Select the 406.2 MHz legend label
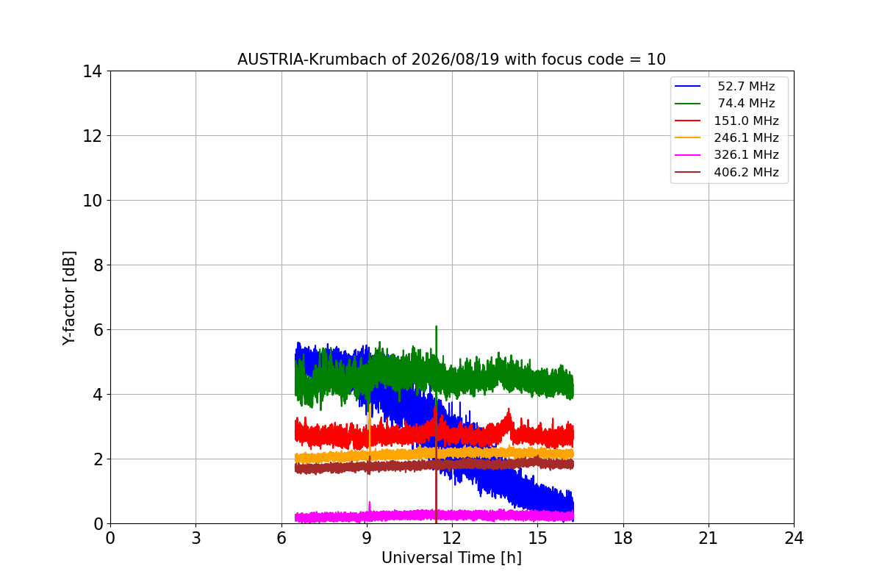 pyautogui.click(x=746, y=173)
